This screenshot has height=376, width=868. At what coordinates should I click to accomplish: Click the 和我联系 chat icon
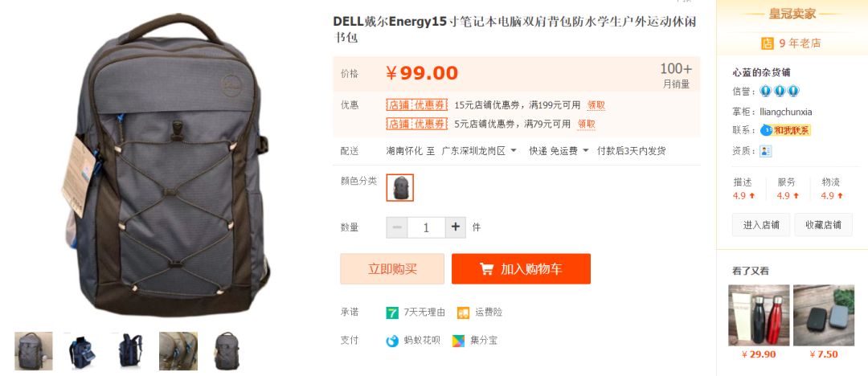pyautogui.click(x=785, y=131)
